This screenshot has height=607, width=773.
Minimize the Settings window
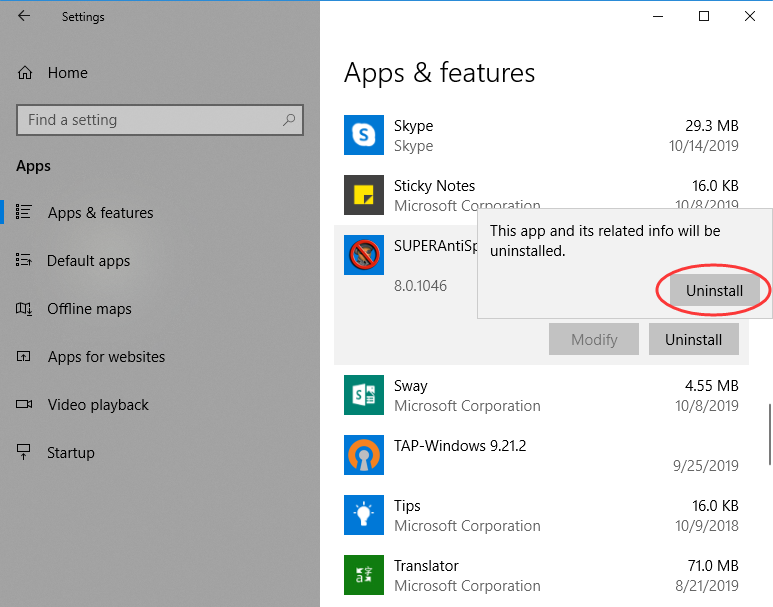coord(658,16)
